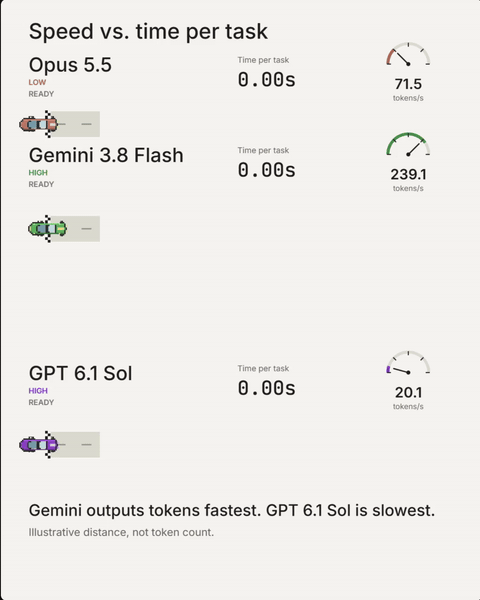The image size is (480, 600).
Task: Click the green HIGH label under Gemini
Action: click(x=38, y=173)
